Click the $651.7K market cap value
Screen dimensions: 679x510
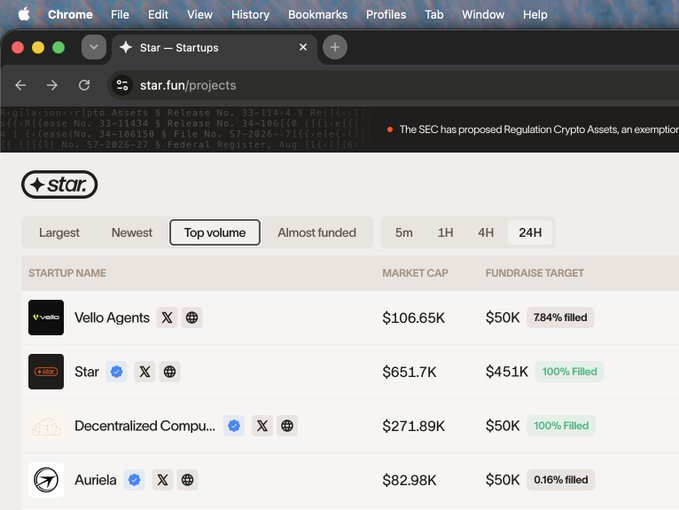pos(409,372)
